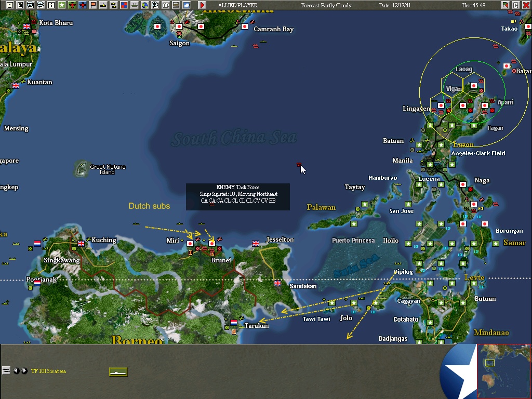The height and width of the screenshot is (399, 532).
Task: Click the crosshair target toolbar icon
Action: point(155,5)
